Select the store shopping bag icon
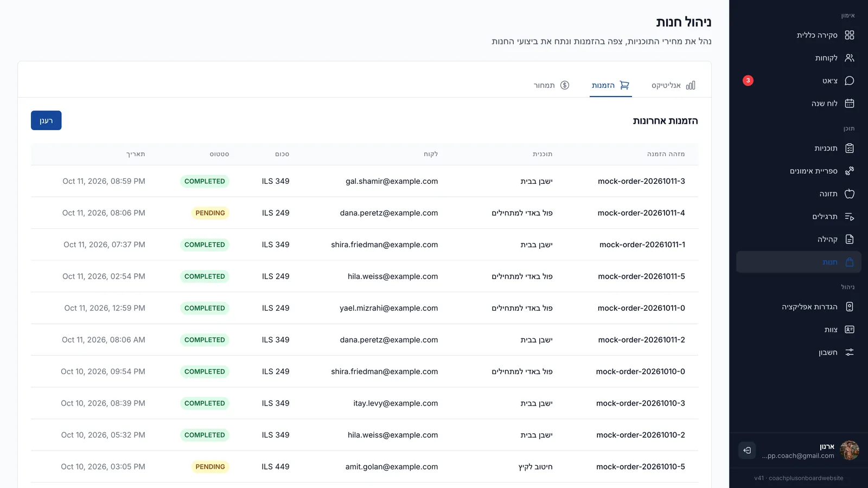868x488 pixels. tap(850, 262)
